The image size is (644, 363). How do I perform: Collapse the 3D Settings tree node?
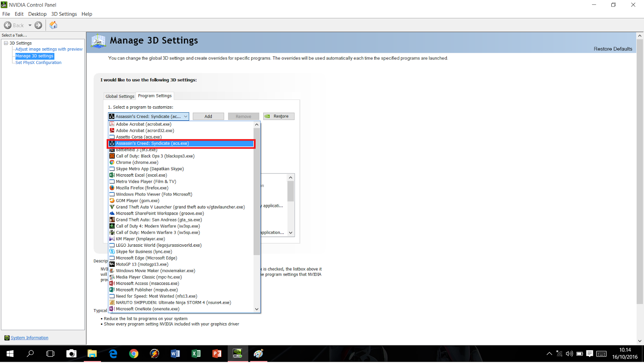[6, 43]
